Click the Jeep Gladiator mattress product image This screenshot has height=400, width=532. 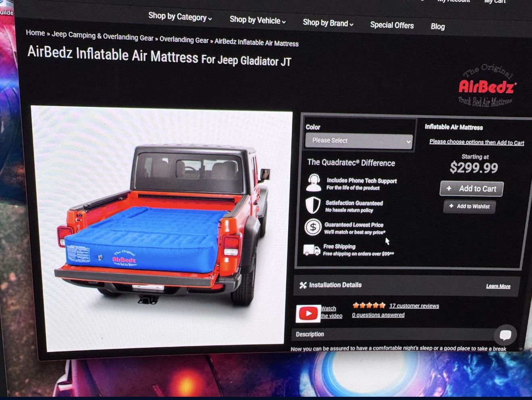161,228
